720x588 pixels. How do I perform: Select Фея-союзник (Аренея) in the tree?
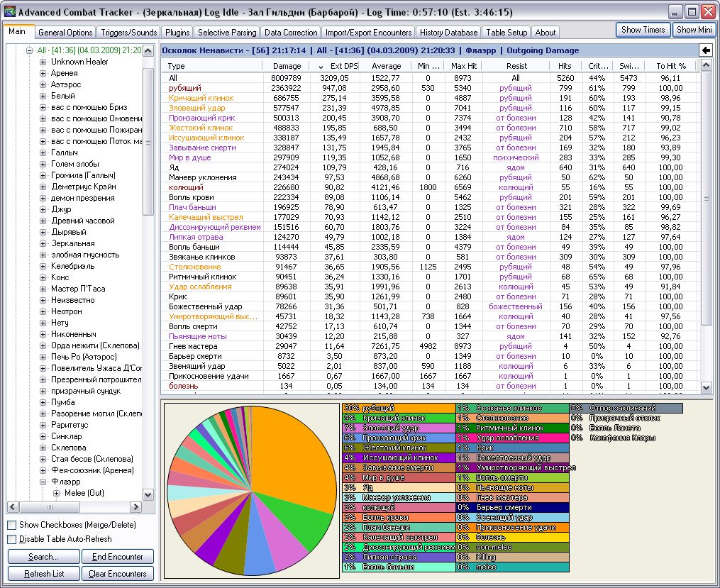(x=92, y=470)
